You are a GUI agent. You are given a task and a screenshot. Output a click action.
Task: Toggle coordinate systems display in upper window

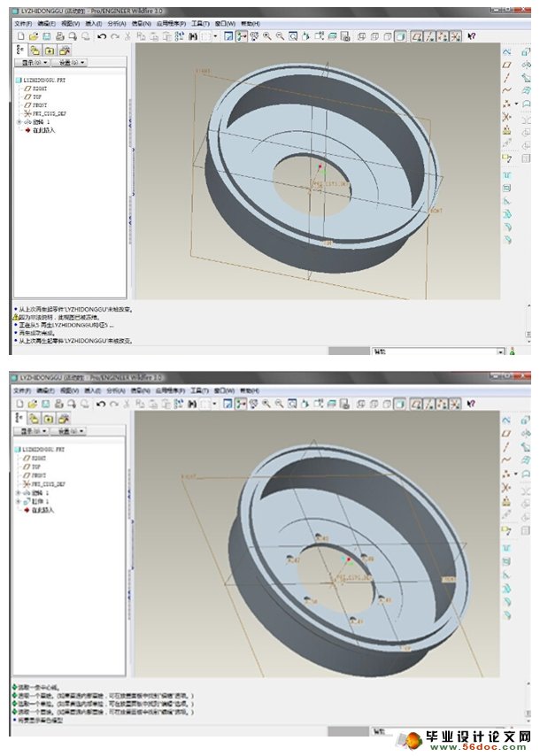456,36
